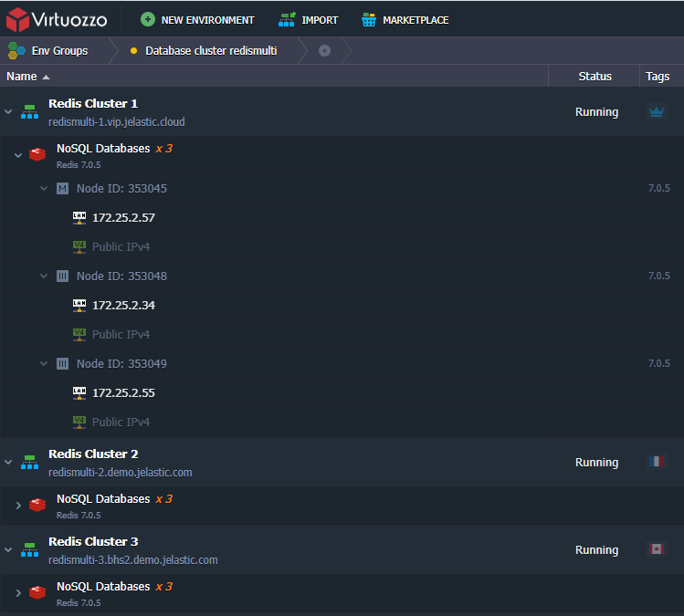Click IP address 172.25.2.55
The width and height of the screenshot is (684, 616).
pos(123,393)
